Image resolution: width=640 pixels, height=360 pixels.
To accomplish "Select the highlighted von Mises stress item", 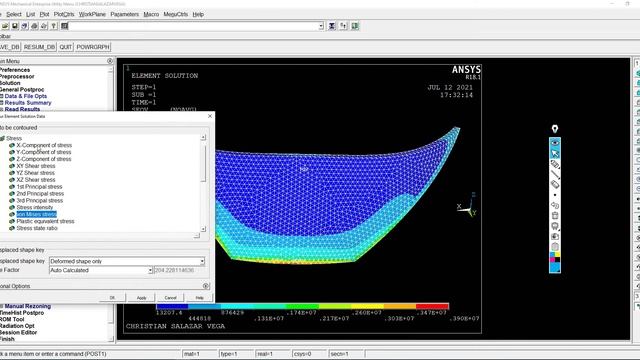I will click(36, 214).
